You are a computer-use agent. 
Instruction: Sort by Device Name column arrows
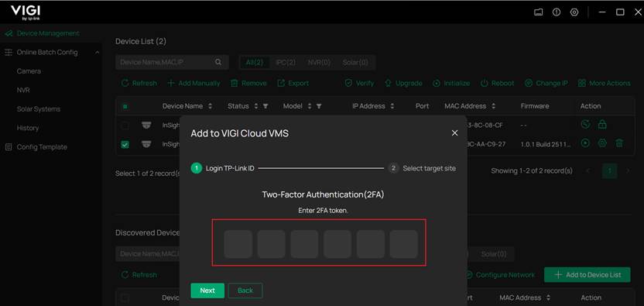210,106
